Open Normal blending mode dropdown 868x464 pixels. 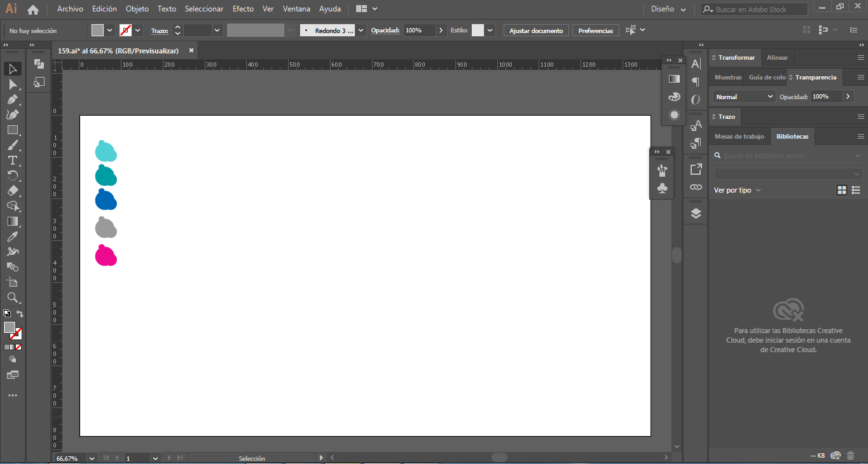(743, 97)
